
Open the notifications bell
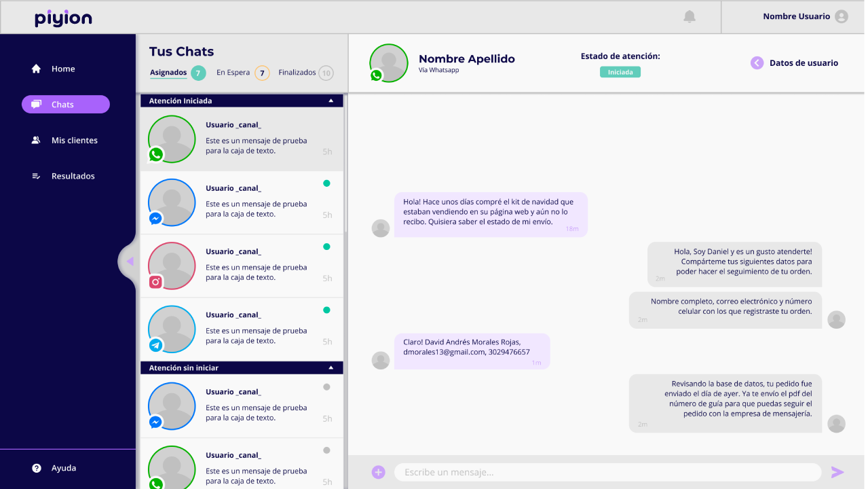[690, 16]
